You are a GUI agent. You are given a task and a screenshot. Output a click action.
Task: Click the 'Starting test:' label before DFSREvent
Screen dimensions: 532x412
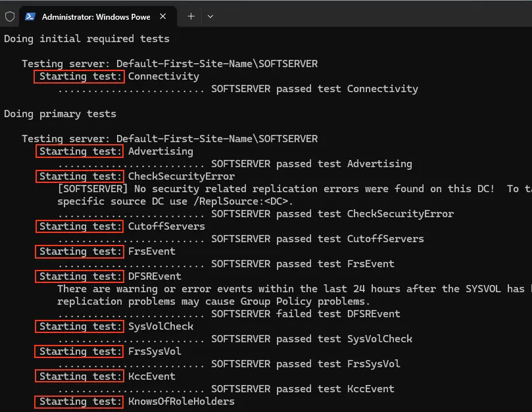pyautogui.click(x=80, y=276)
